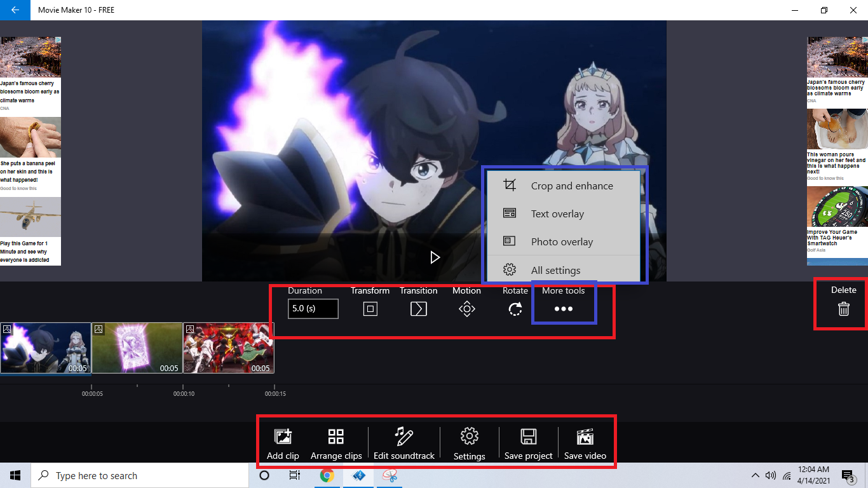The height and width of the screenshot is (488, 868).
Task: Select third clip with red characters
Action: pyautogui.click(x=229, y=348)
